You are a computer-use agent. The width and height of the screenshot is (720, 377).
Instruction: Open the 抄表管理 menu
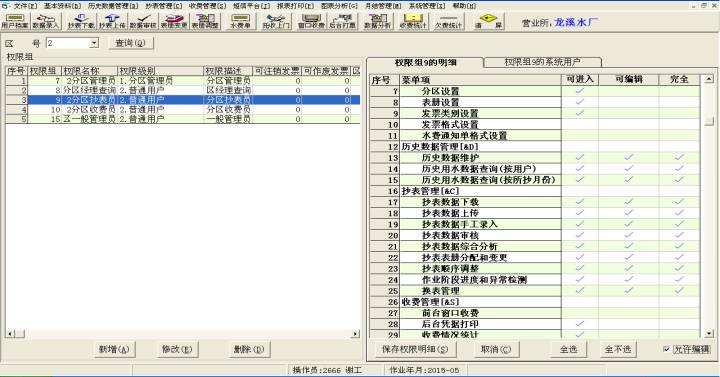point(163,6)
